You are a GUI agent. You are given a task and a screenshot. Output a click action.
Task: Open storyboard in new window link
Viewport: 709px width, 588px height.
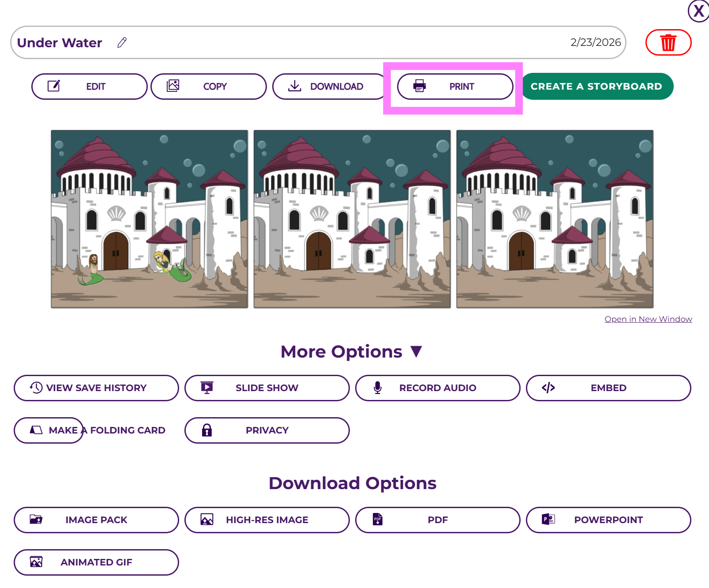pyautogui.click(x=648, y=319)
